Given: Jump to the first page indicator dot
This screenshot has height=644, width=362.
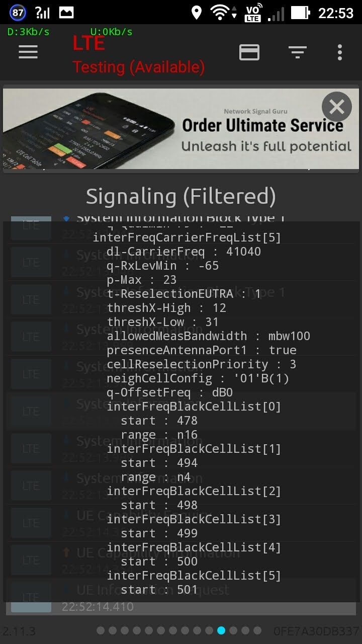Looking at the screenshot, I should (101, 630).
